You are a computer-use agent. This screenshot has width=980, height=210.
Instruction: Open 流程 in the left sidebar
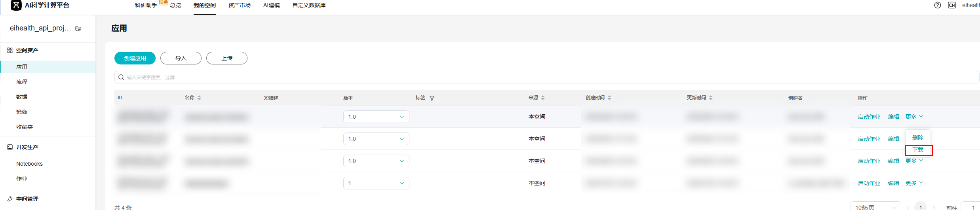coord(22,82)
